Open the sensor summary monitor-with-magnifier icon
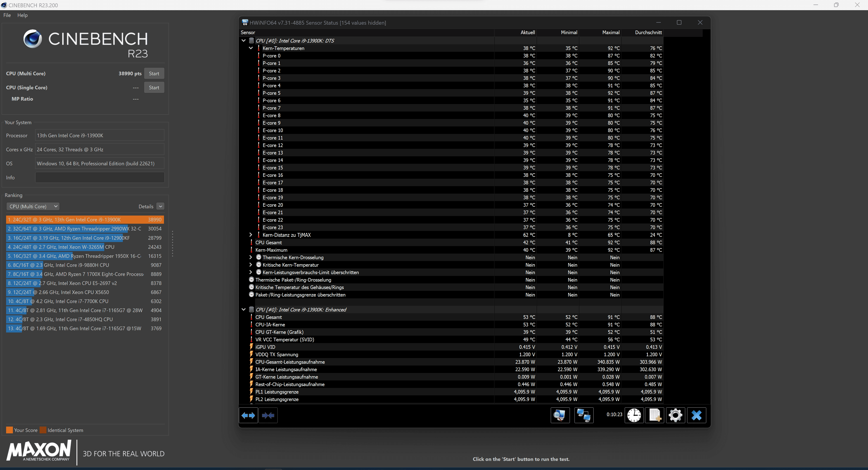Viewport: 868px width, 470px height. pyautogui.click(x=560, y=415)
